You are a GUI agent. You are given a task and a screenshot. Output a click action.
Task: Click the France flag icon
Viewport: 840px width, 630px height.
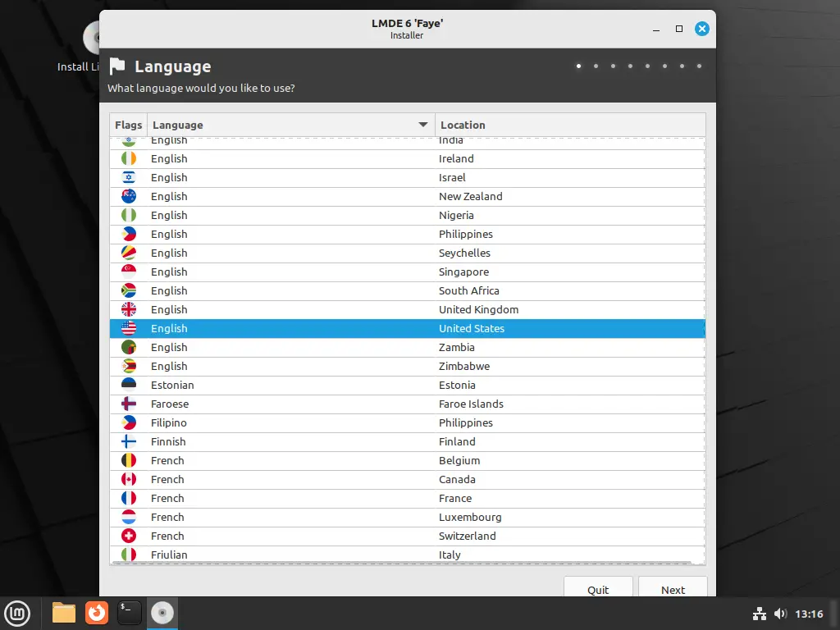pyautogui.click(x=129, y=498)
